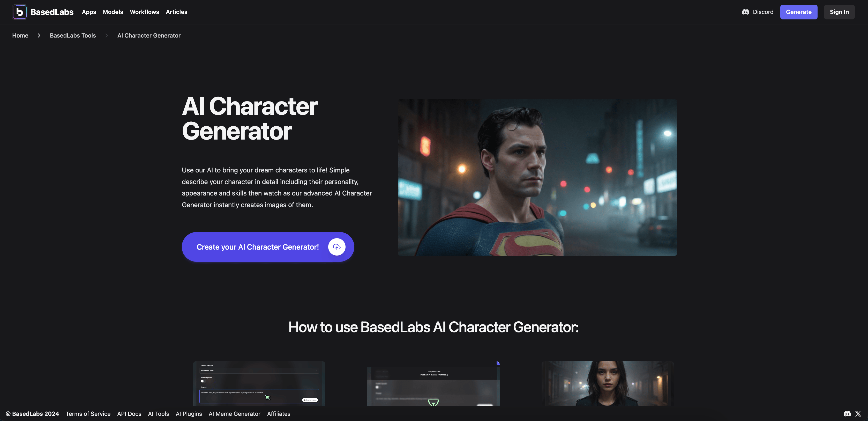Click the Sign In link
868x421 pixels.
coord(839,12)
